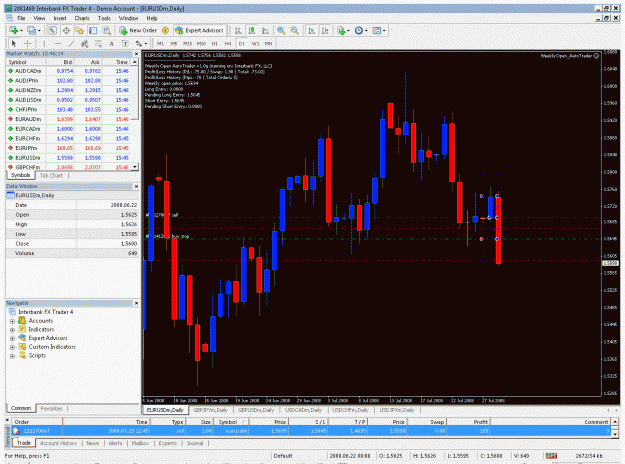Expand Expert Advisors node in Navigator
Viewport: 625px width, 464px height.
click(x=12, y=338)
